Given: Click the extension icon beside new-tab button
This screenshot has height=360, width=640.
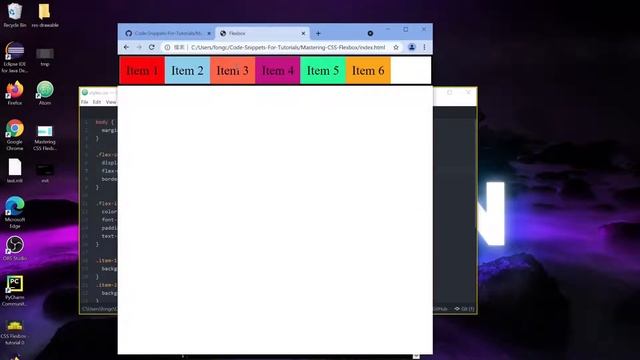Looking at the screenshot, I should [x=370, y=33].
